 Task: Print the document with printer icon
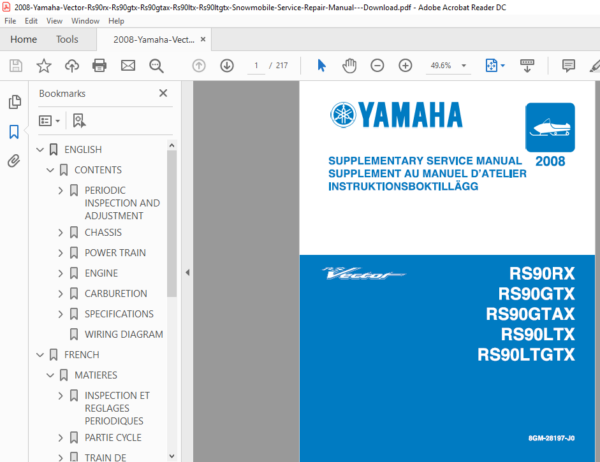point(99,66)
